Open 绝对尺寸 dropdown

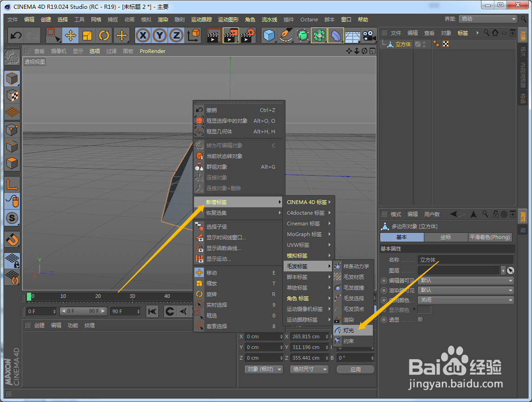(309, 369)
